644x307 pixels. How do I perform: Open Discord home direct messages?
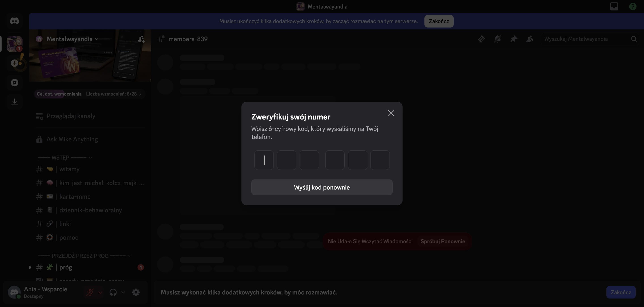15,21
